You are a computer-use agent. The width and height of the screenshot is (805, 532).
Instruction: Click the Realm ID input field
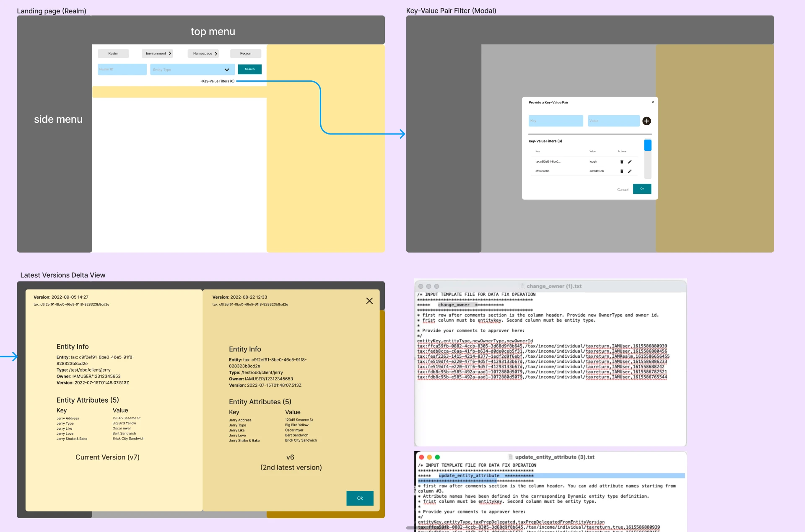122,70
